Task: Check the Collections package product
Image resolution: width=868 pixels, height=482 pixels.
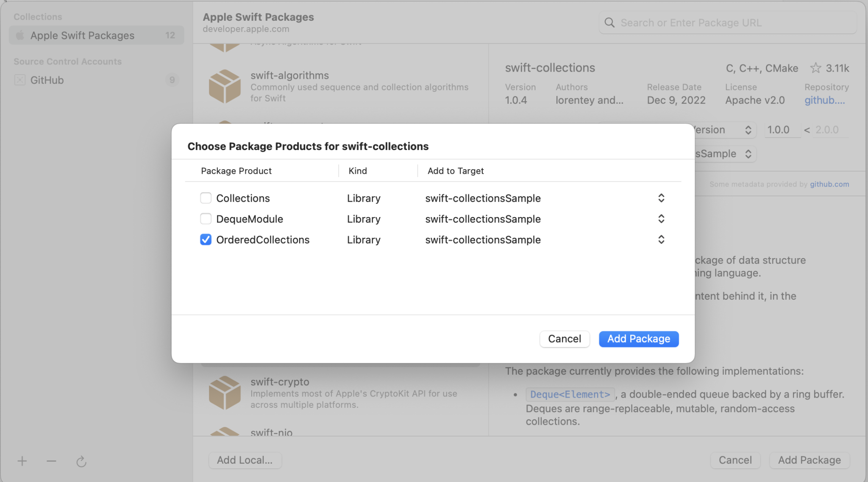Action: (206, 198)
